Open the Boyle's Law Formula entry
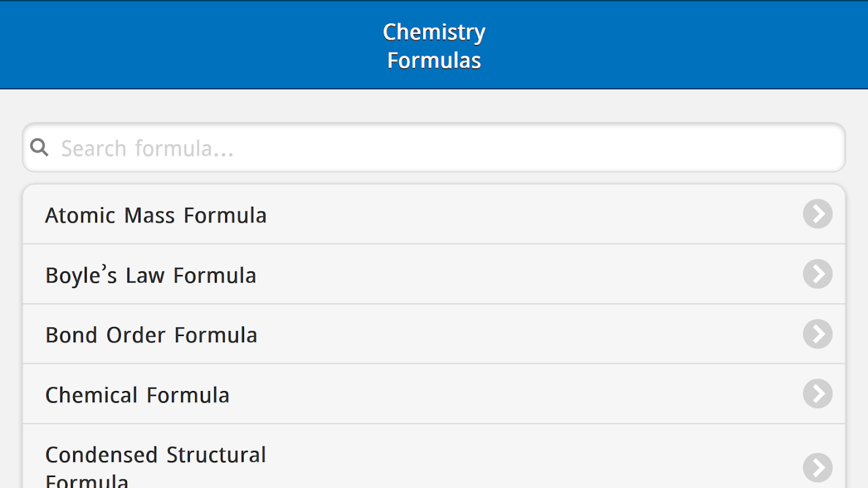The image size is (868, 488). [x=151, y=275]
